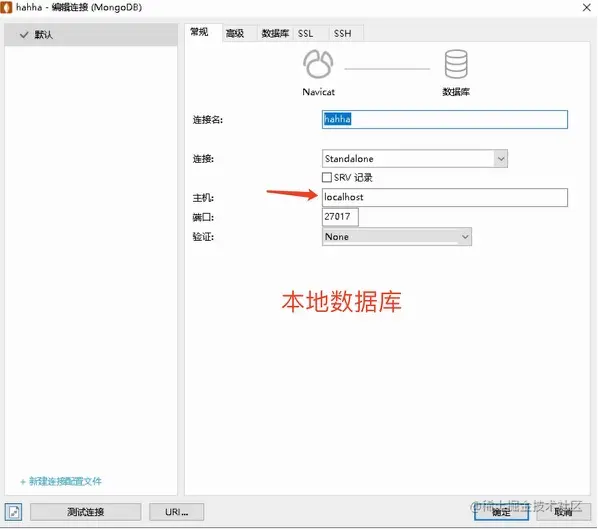The image size is (598, 529).
Task: Toggle the SRV 记录 checkbox
Action: [x=327, y=177]
